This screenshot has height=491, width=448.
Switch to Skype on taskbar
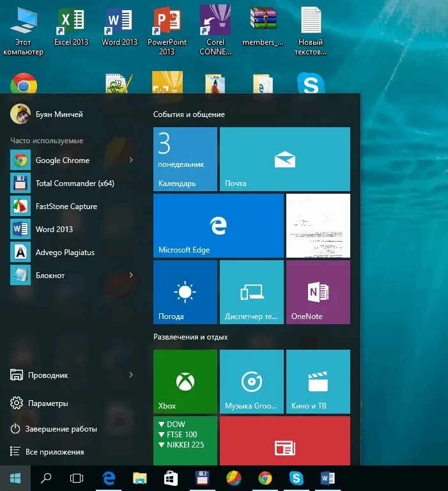pos(296,478)
